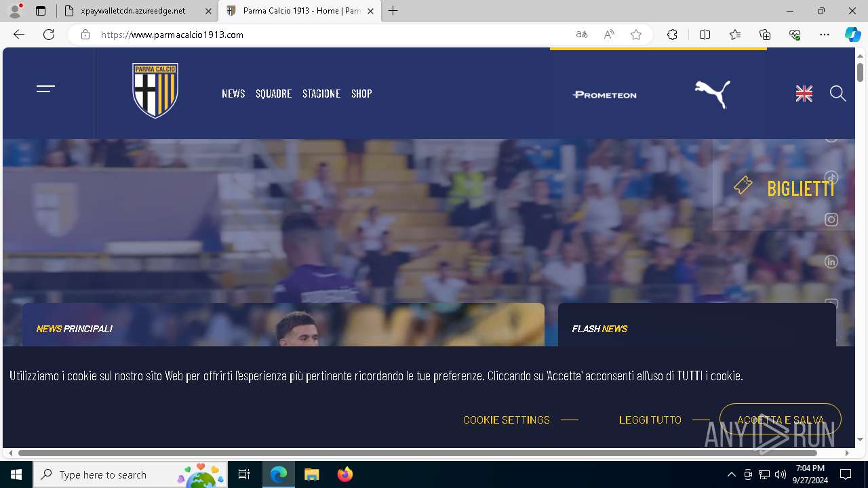This screenshot has height=488, width=868.
Task: View site information lock icon
Action: point(85,35)
